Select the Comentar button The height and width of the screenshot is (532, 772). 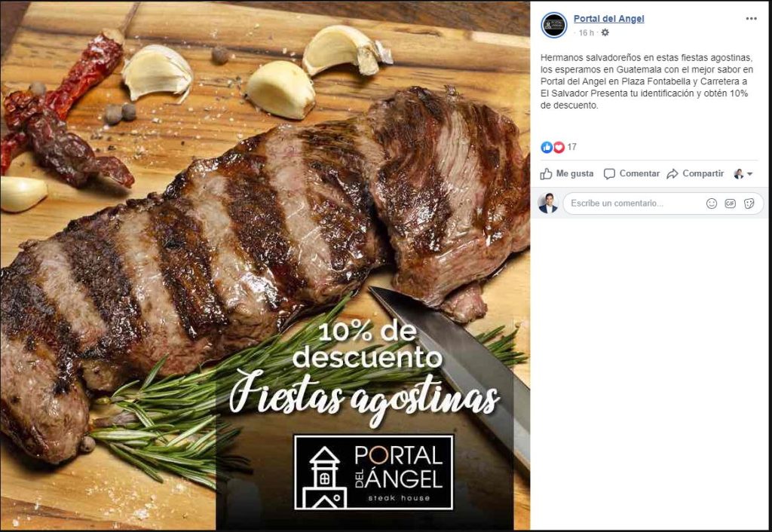(x=632, y=174)
